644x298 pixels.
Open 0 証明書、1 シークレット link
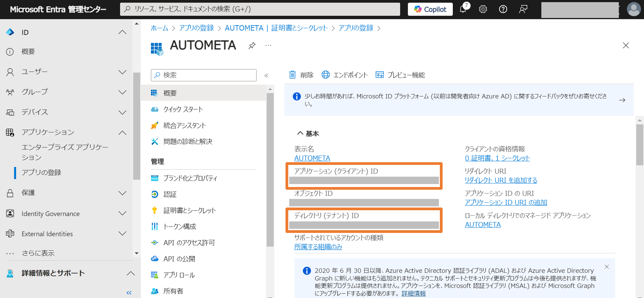pos(497,158)
